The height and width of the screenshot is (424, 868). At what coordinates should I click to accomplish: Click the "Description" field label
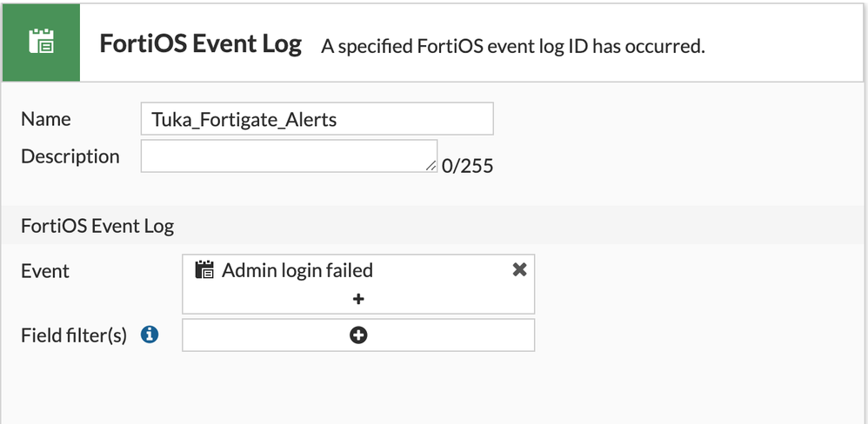pyautogui.click(x=70, y=156)
